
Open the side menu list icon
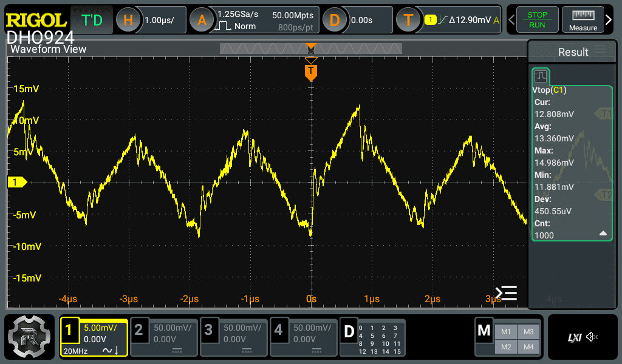pos(507,293)
